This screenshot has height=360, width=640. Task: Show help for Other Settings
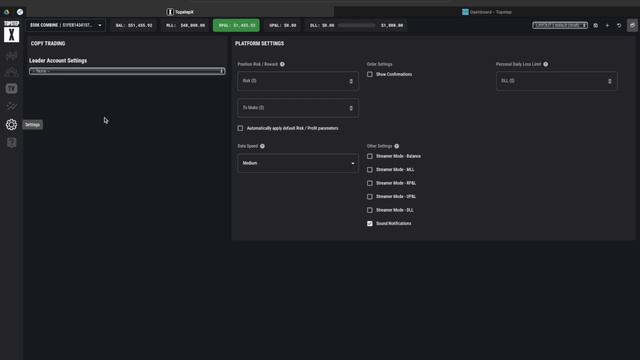point(397,146)
